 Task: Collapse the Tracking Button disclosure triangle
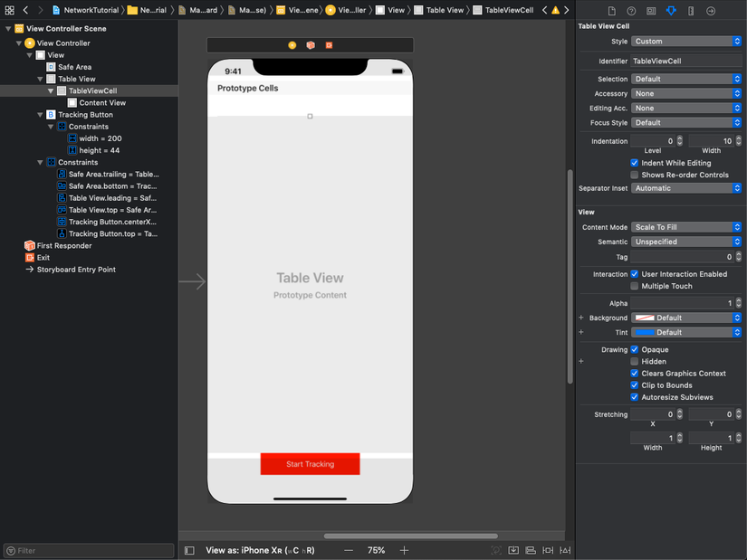pos(40,115)
